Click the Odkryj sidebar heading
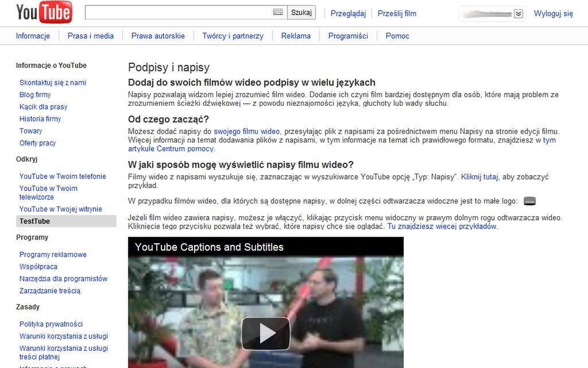The image size is (588, 368). [26, 159]
